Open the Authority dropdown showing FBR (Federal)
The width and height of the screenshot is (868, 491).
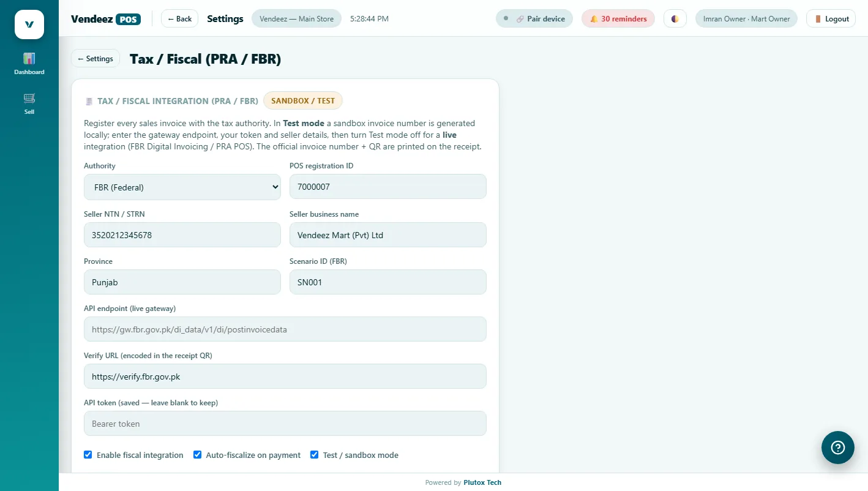click(x=182, y=187)
